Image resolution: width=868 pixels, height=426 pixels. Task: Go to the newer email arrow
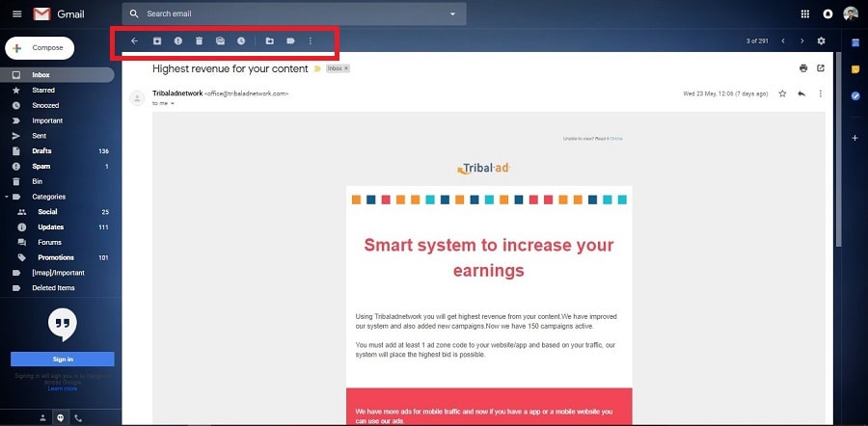783,40
